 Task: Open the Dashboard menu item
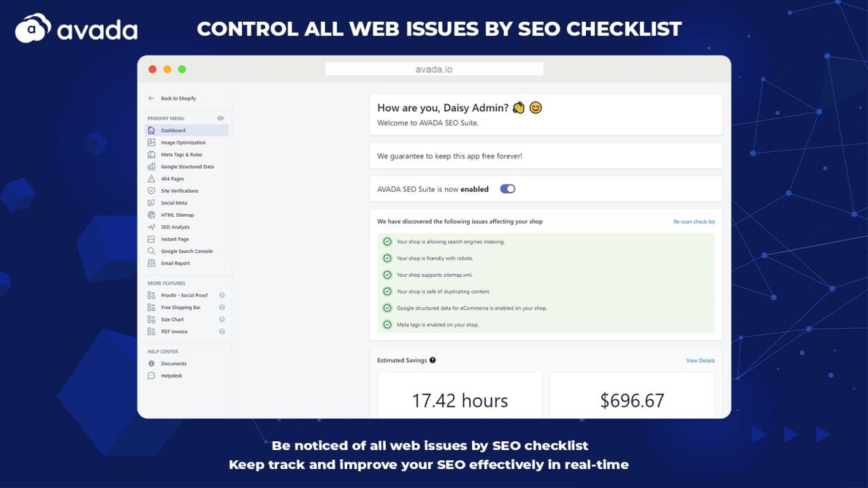click(x=174, y=130)
